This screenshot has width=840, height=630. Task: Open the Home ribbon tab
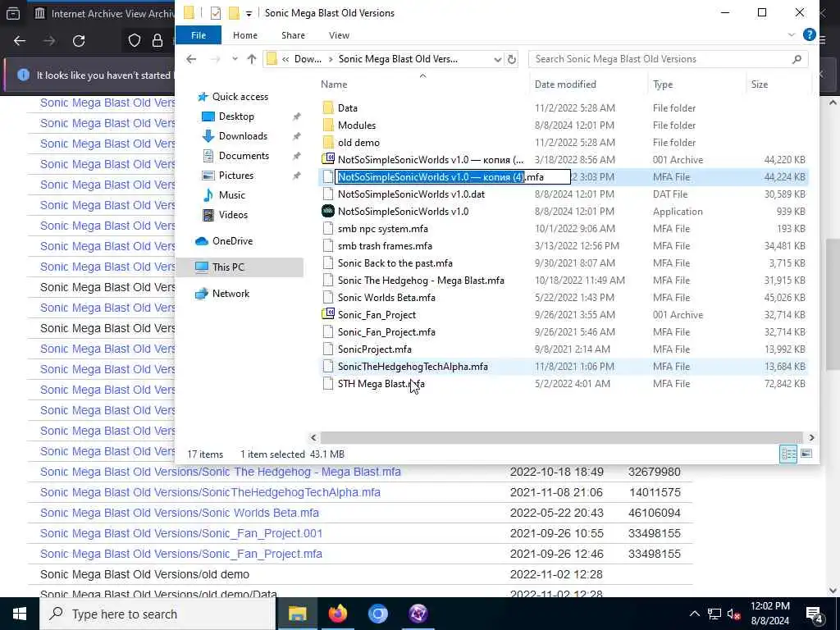(x=244, y=34)
